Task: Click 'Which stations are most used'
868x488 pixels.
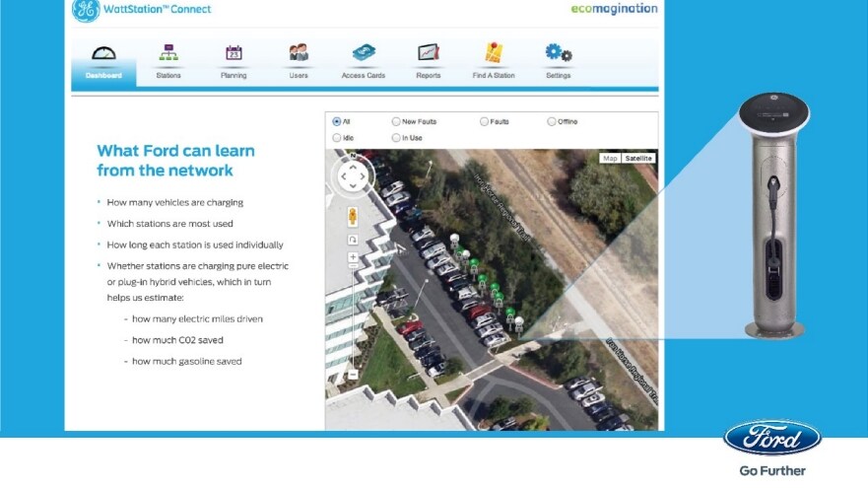Action: tap(169, 224)
